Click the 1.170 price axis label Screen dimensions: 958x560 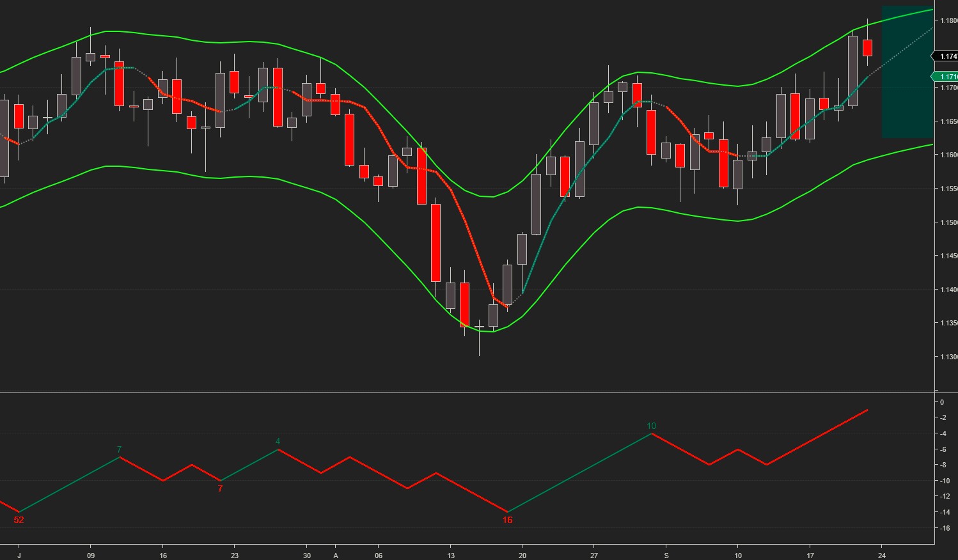tap(948, 88)
